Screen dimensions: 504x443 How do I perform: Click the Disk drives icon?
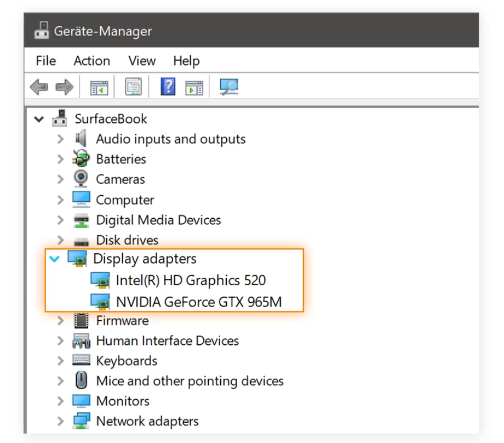pyautogui.click(x=81, y=241)
